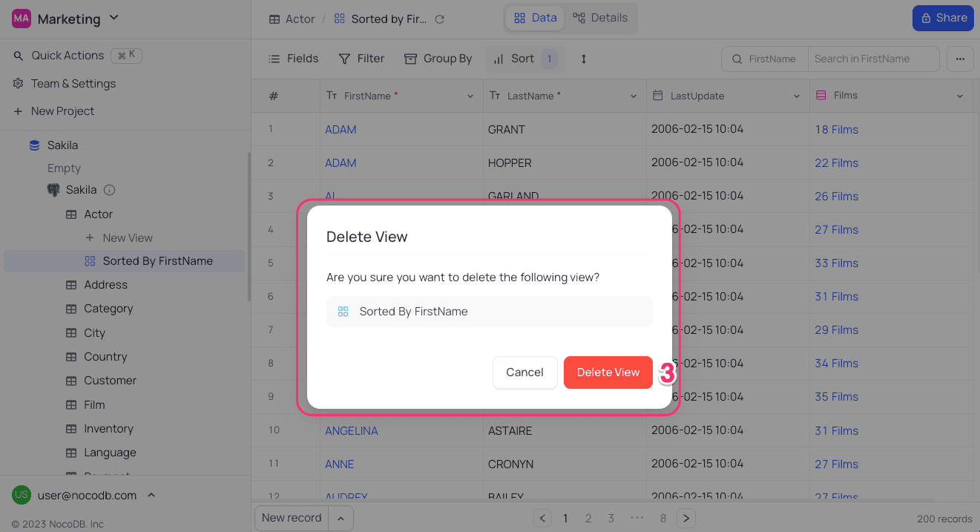Open Team & Settings
This screenshot has width=980, height=532.
tap(73, 83)
